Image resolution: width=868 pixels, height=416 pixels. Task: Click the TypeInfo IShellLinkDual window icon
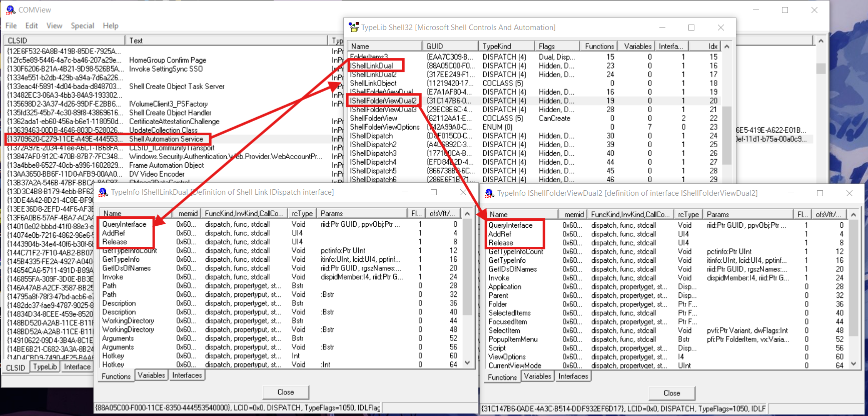[104, 192]
